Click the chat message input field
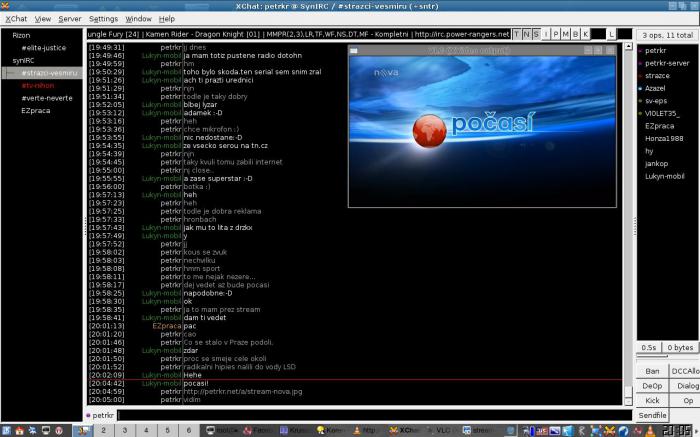Screen dimensions: 700x437 374,415
